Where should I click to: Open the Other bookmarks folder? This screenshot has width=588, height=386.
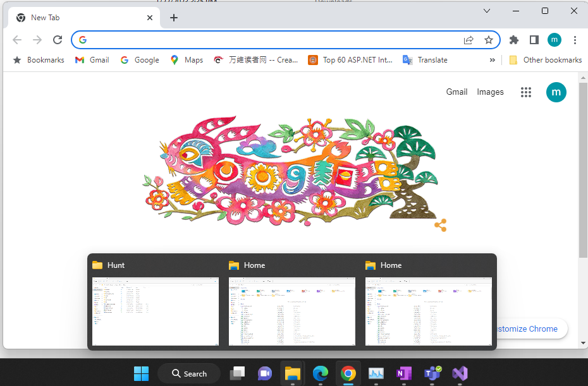tap(546, 60)
